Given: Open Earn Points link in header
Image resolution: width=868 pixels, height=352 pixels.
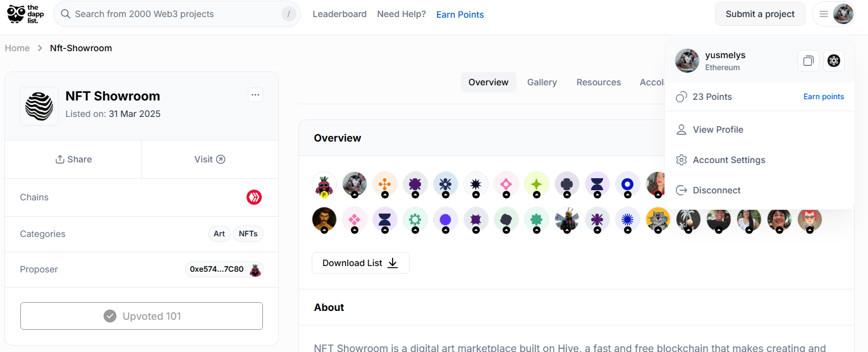Looking at the screenshot, I should pos(460,15).
